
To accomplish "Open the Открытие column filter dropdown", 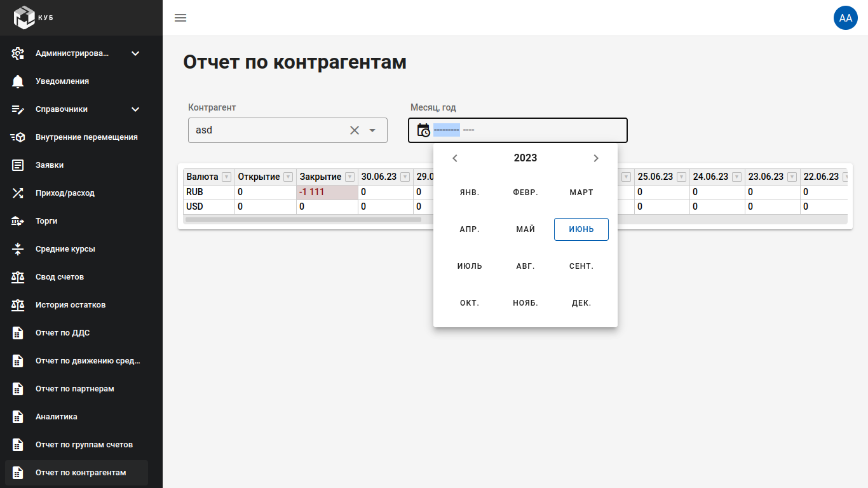I will tap(288, 177).
